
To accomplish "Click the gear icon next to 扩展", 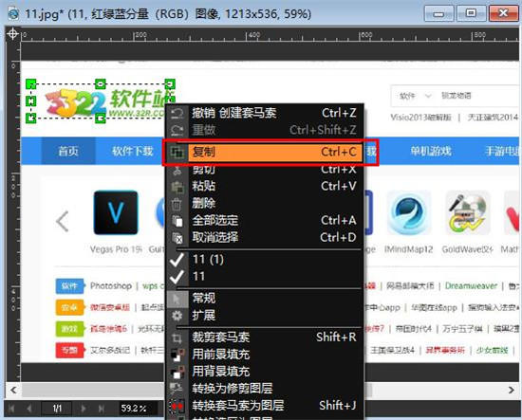I will point(177,316).
